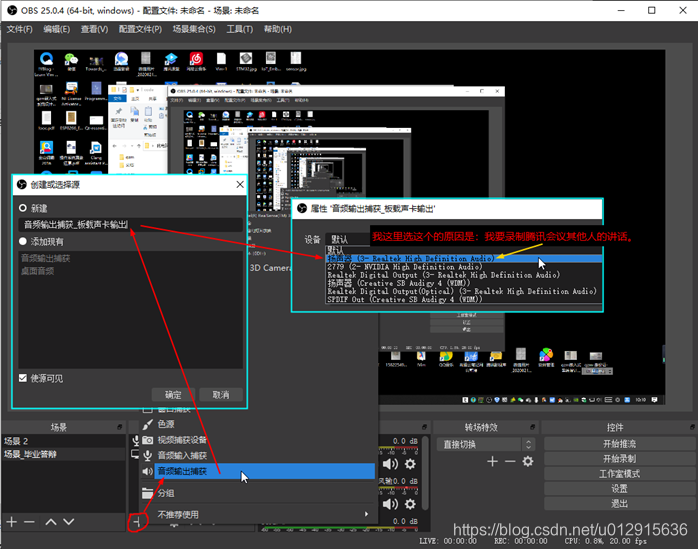Undock the audio mixer panel via float icon
This screenshot has width=698, height=549.
[424, 427]
